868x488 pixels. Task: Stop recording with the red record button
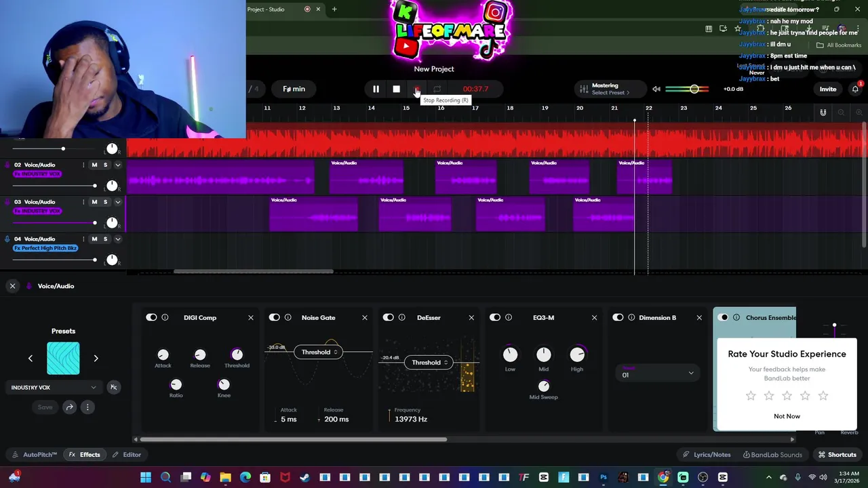click(x=417, y=89)
